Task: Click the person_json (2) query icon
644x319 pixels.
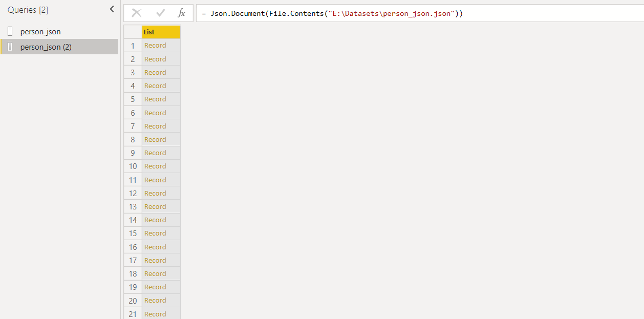Action: coord(9,47)
